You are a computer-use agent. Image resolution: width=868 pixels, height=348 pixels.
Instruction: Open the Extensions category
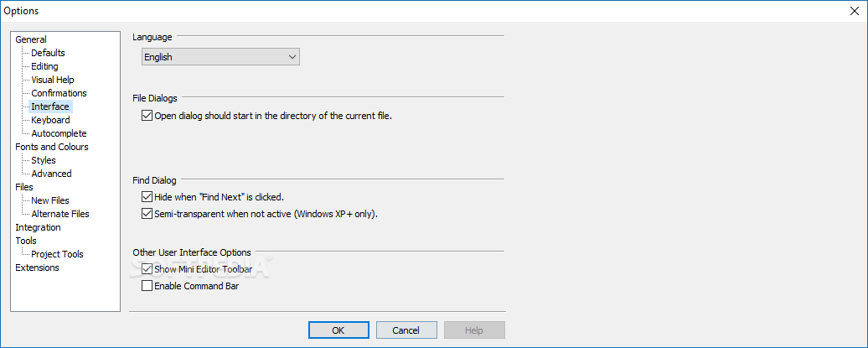tap(37, 267)
